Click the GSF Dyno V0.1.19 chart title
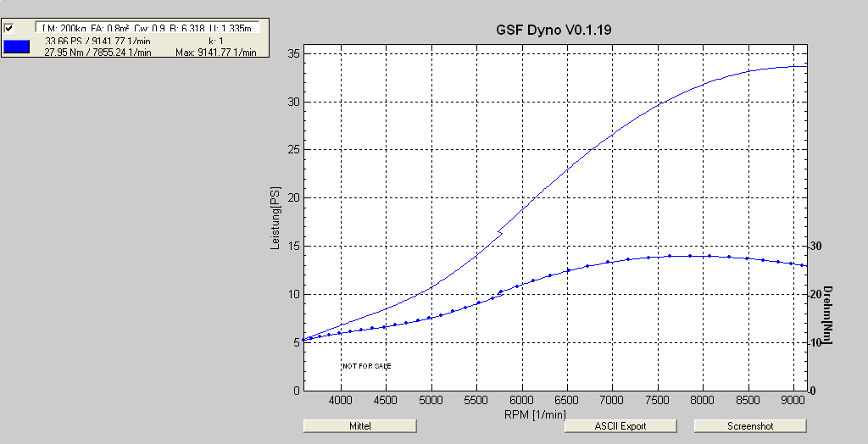Image resolution: width=868 pixels, height=444 pixels. (554, 30)
